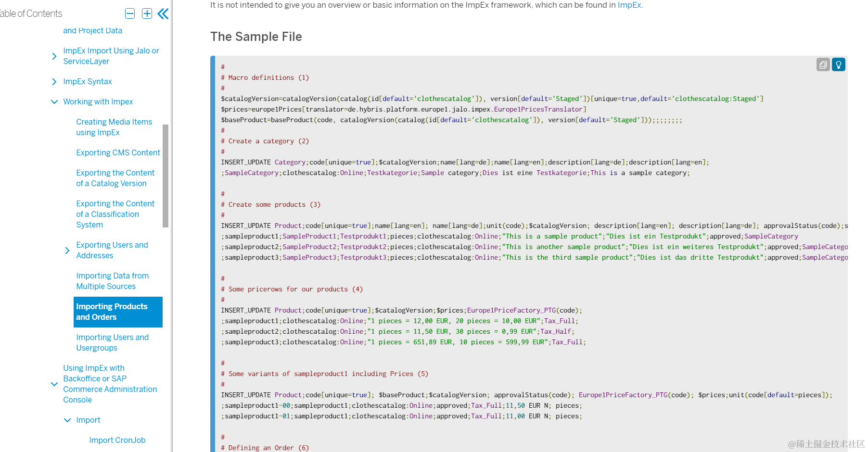
Task: Click the sampleproduct1-01 variant row
Action: 401,416
